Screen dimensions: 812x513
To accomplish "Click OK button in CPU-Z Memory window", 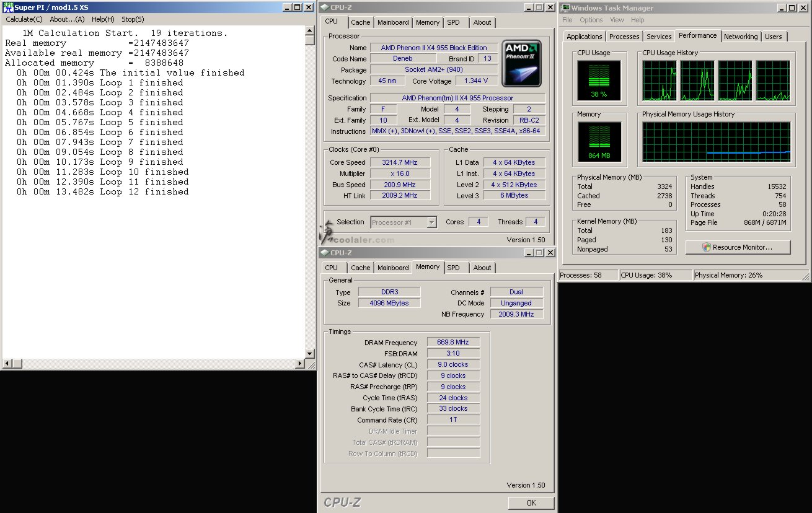I will [x=531, y=502].
